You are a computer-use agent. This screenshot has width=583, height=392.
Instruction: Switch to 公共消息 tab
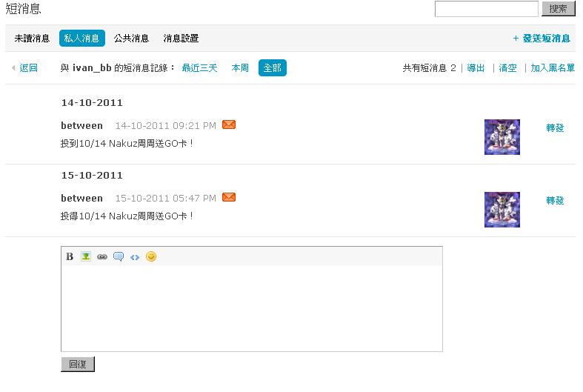(131, 39)
